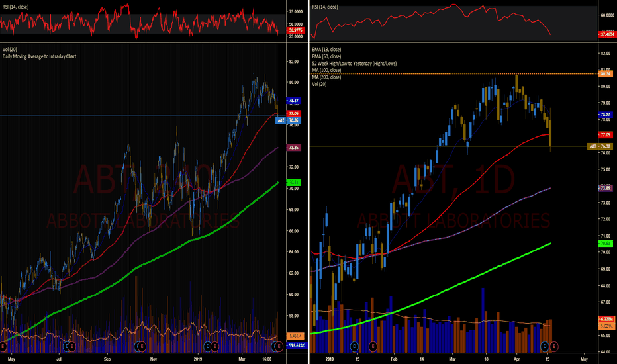Click the Apr label on daily time axis
This screenshot has height=364, width=617.
[x=516, y=359]
